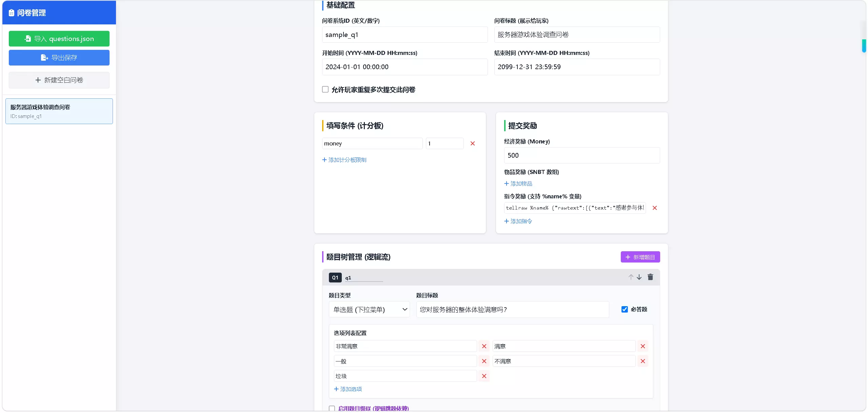The width and height of the screenshot is (868, 413).
Task: Click 添加选项 link
Action: click(348, 389)
